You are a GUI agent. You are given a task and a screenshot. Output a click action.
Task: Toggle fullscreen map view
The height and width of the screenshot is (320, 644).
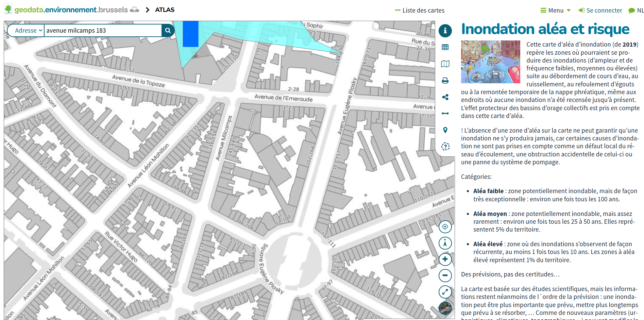point(445,292)
